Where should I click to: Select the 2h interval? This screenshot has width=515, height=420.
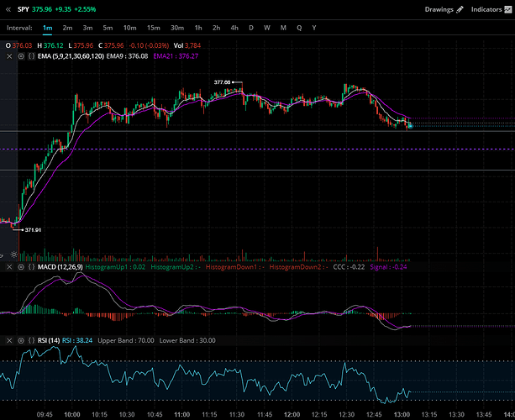pyautogui.click(x=216, y=28)
